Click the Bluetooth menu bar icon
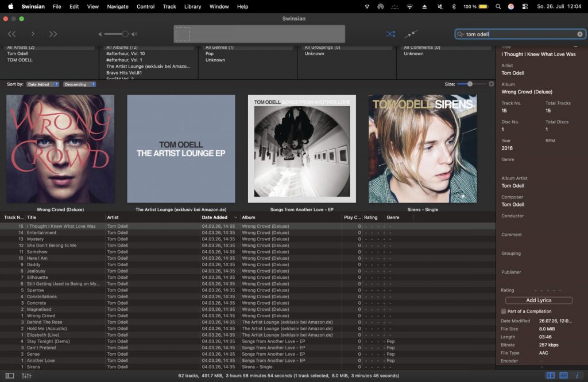The height and width of the screenshot is (382, 588). tap(454, 6)
